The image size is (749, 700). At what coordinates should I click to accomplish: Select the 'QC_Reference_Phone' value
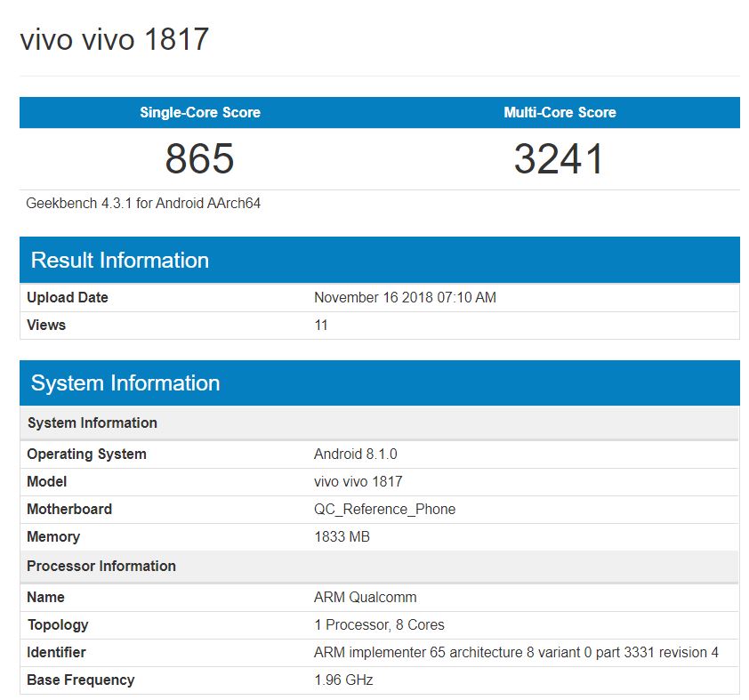[384, 510]
